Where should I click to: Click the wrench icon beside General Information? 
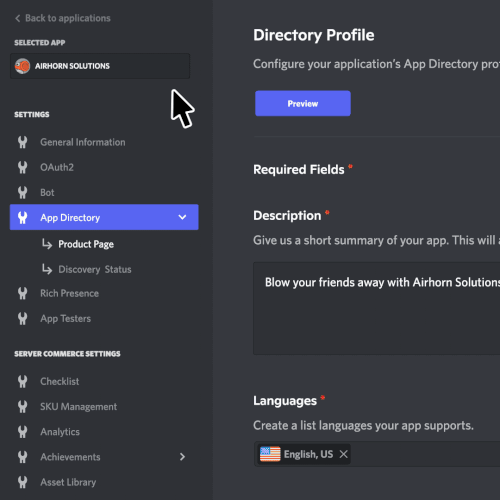click(22, 142)
